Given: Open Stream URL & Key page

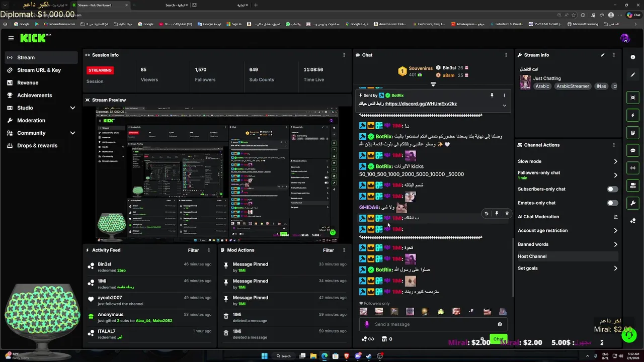Looking at the screenshot, I should tap(41, 70).
